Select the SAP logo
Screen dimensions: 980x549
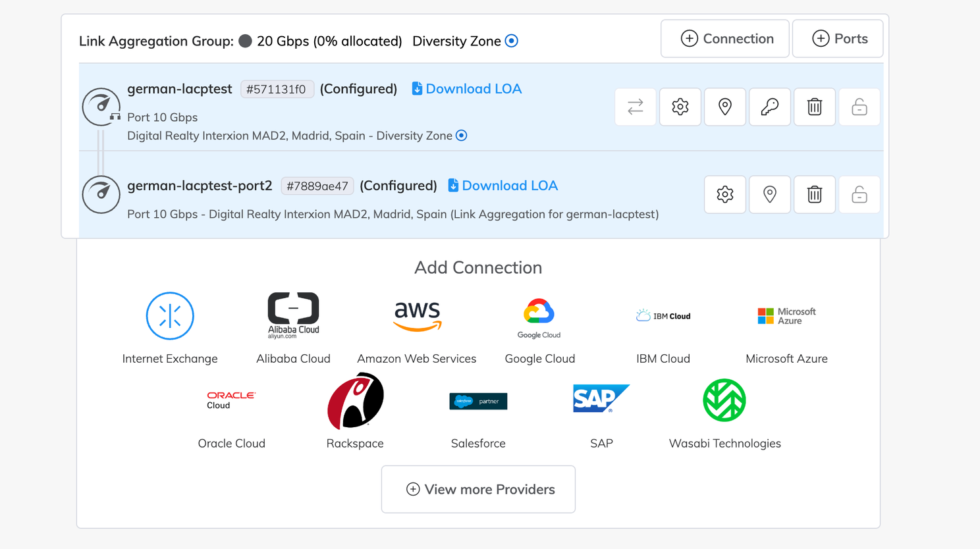coord(601,399)
